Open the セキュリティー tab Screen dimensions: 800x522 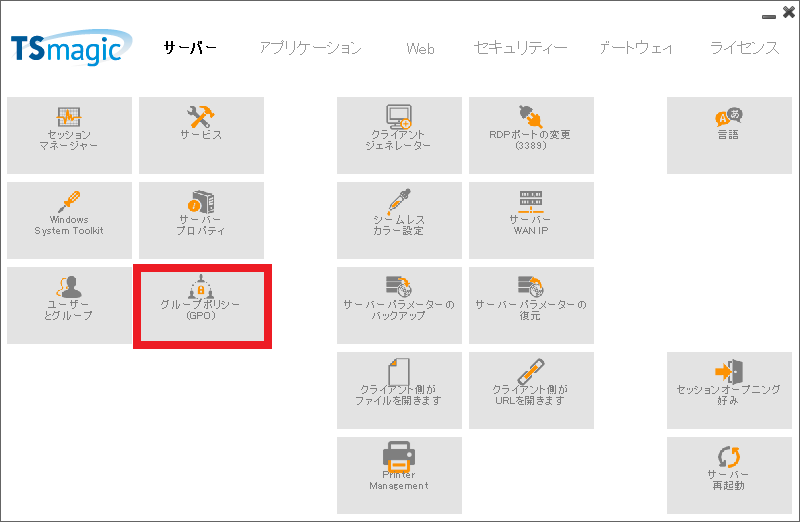tap(520, 48)
